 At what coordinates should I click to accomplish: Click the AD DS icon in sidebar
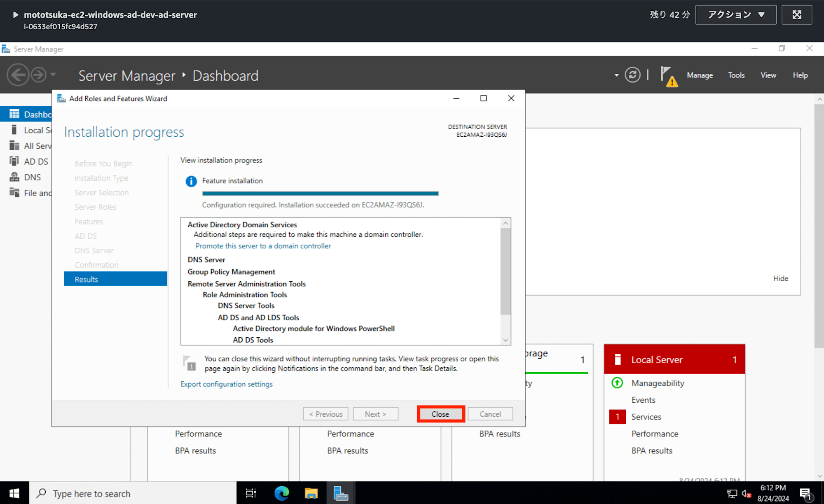[14, 161]
